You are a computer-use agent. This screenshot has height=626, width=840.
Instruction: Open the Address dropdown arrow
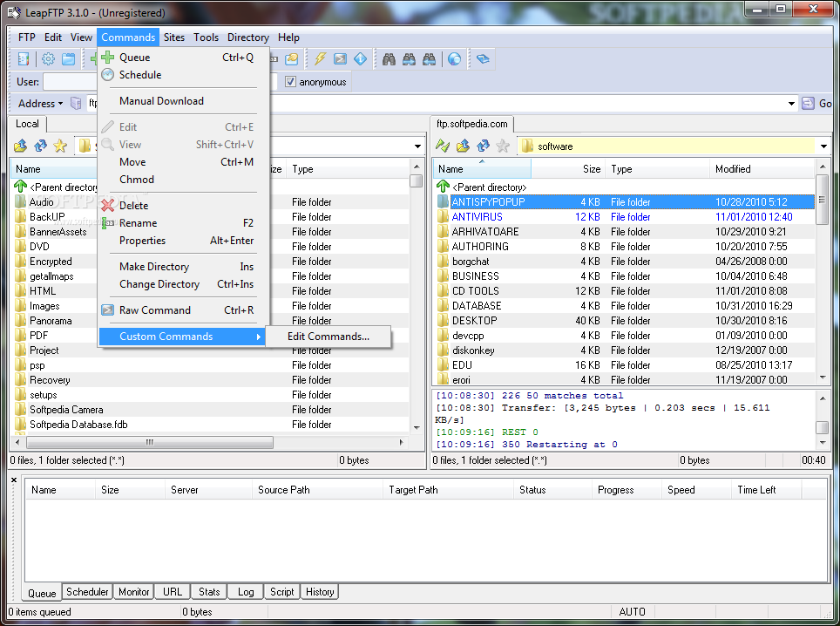point(60,104)
